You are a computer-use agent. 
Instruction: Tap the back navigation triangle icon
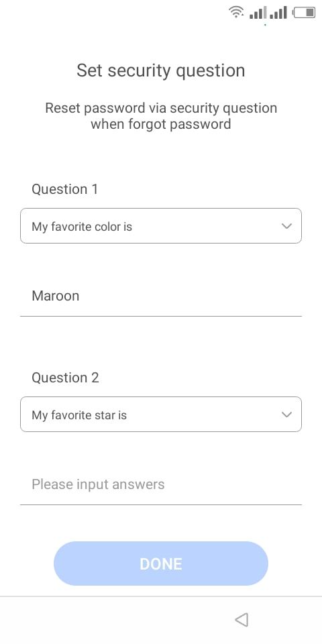tap(242, 619)
